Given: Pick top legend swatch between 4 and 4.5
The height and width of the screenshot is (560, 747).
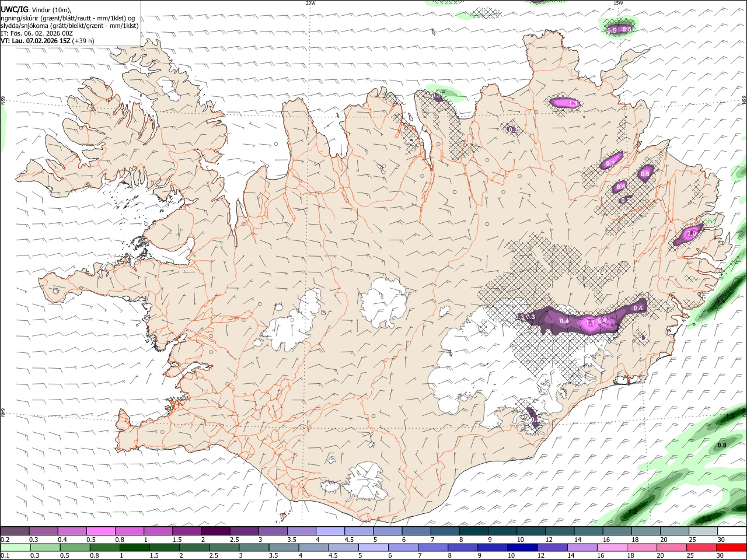Looking at the screenshot, I should coord(330,531).
